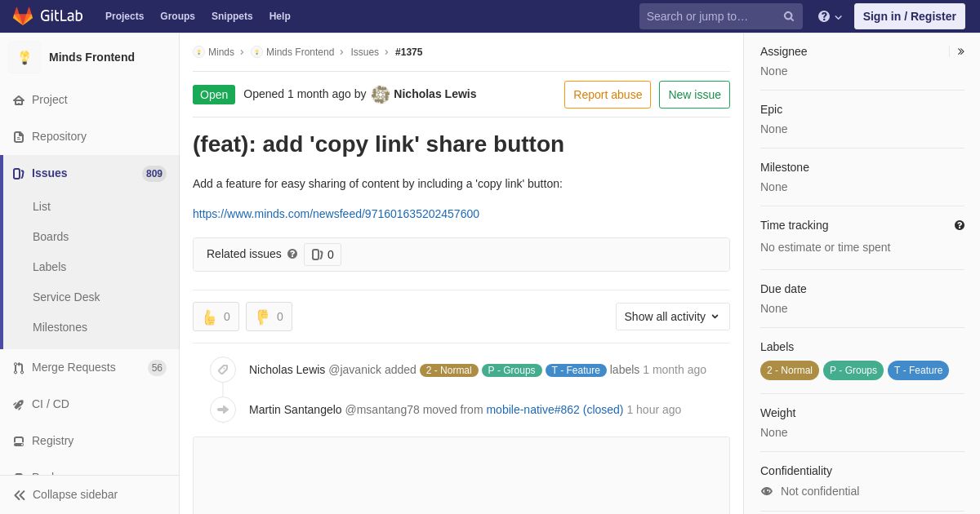This screenshot has width=980, height=514.
Task: Click the Report abuse button
Action: (608, 95)
